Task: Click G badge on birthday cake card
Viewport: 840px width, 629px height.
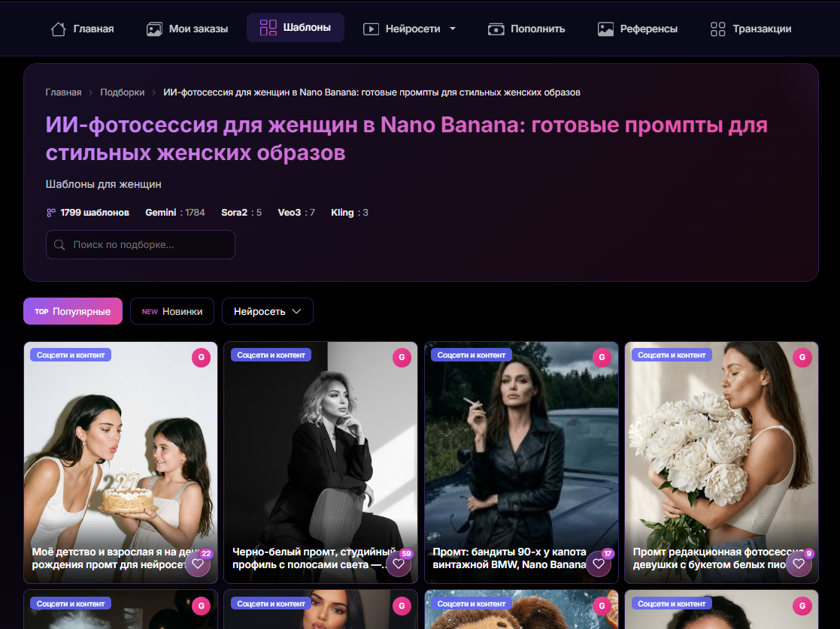Action: 202,357
